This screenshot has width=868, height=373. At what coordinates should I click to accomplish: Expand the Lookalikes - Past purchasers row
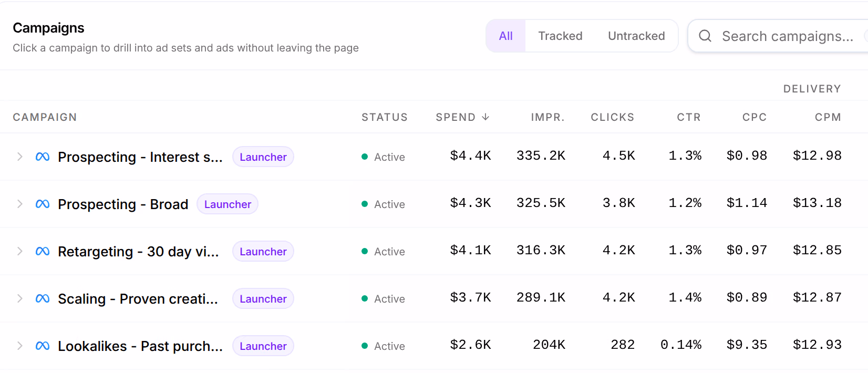click(20, 346)
